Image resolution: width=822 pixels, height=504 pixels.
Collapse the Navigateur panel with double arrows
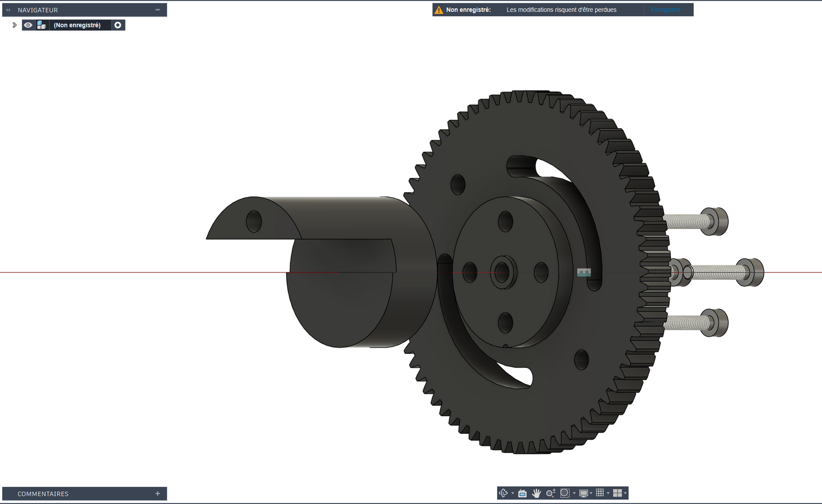click(x=8, y=10)
